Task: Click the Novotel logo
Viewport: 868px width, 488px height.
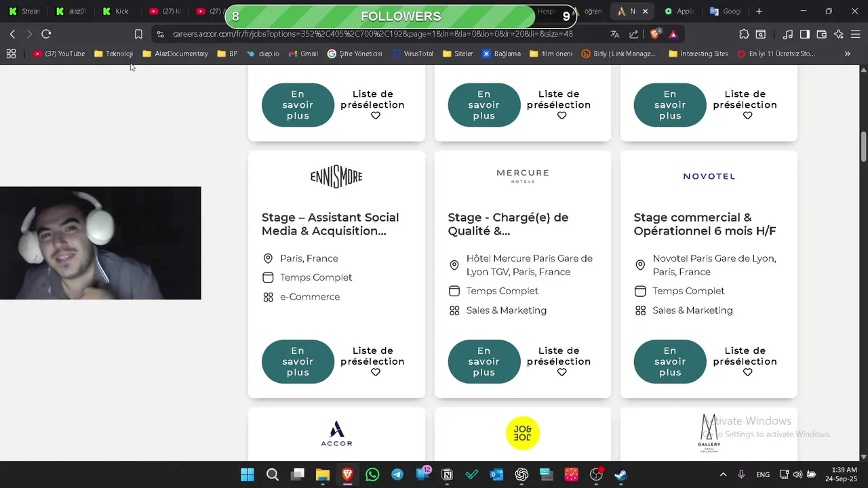Action: click(x=709, y=176)
